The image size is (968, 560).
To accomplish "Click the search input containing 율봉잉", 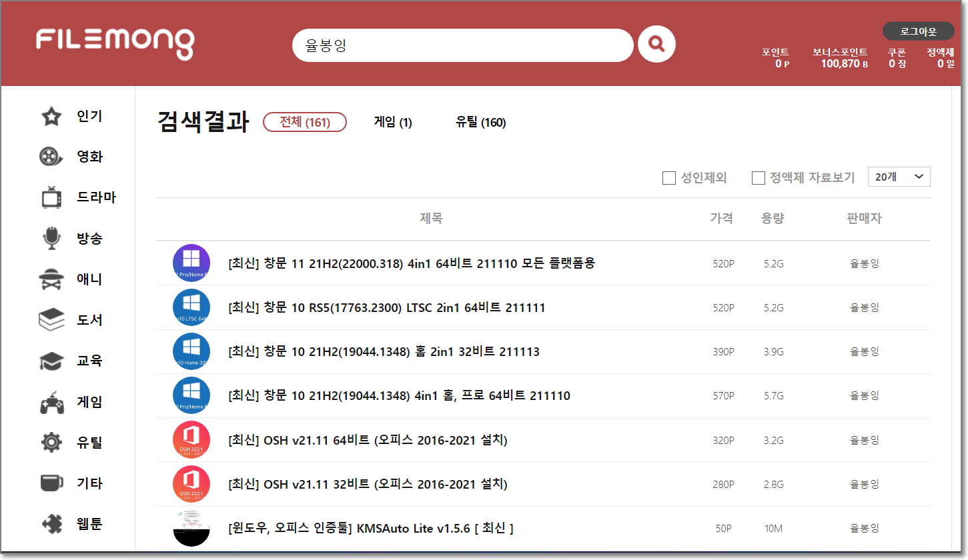I will [x=462, y=45].
